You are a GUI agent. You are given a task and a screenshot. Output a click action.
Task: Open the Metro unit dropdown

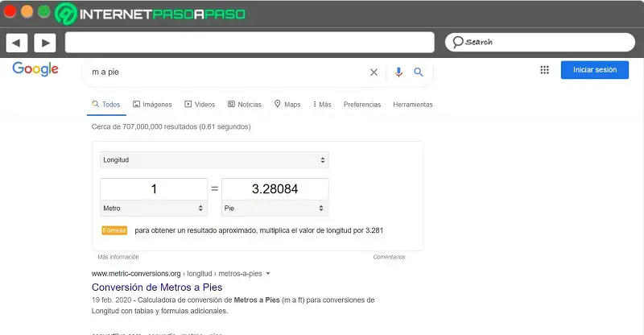coord(154,209)
